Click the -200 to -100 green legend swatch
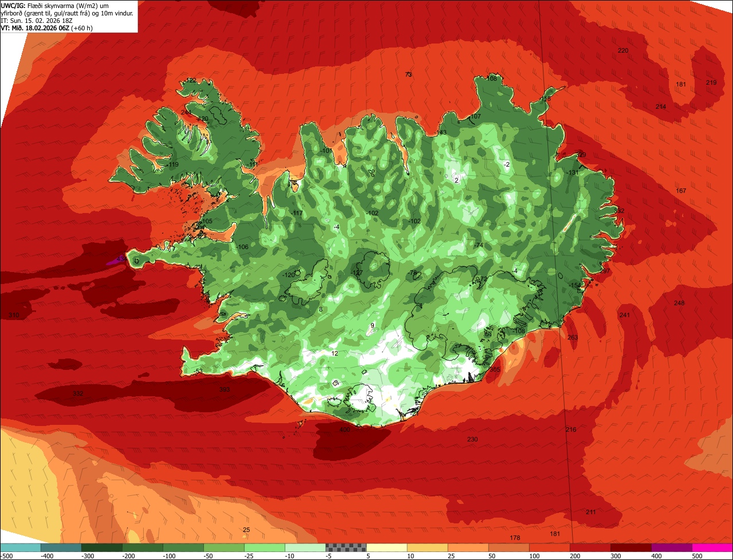The image size is (733, 560). pyautogui.click(x=143, y=547)
